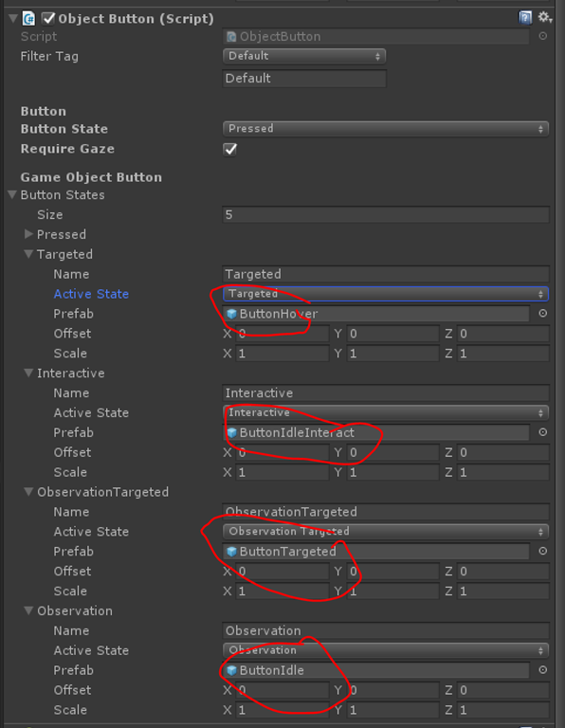
Task: Open the component help reference icon
Action: [525, 18]
